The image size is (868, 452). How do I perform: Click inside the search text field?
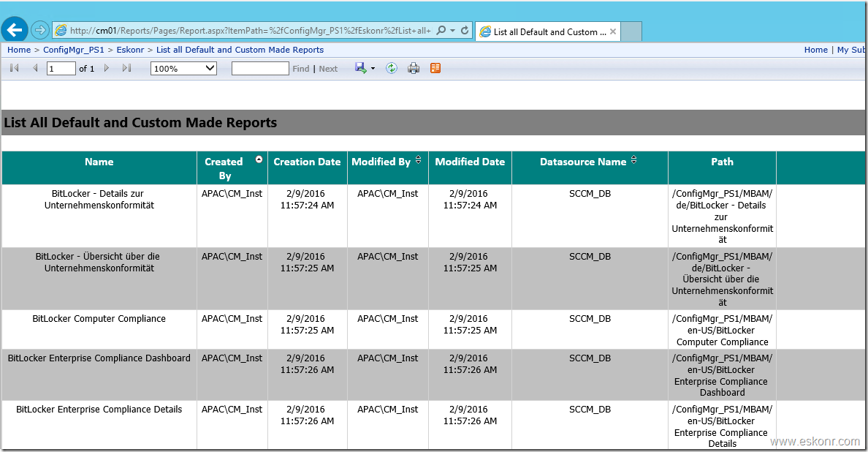point(260,68)
